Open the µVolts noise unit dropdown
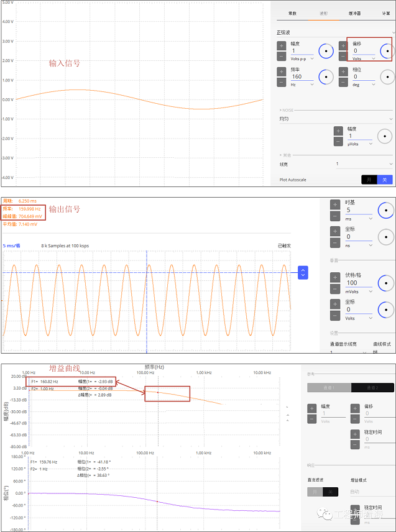This screenshot has height=532, width=396. pyautogui.click(x=360, y=144)
